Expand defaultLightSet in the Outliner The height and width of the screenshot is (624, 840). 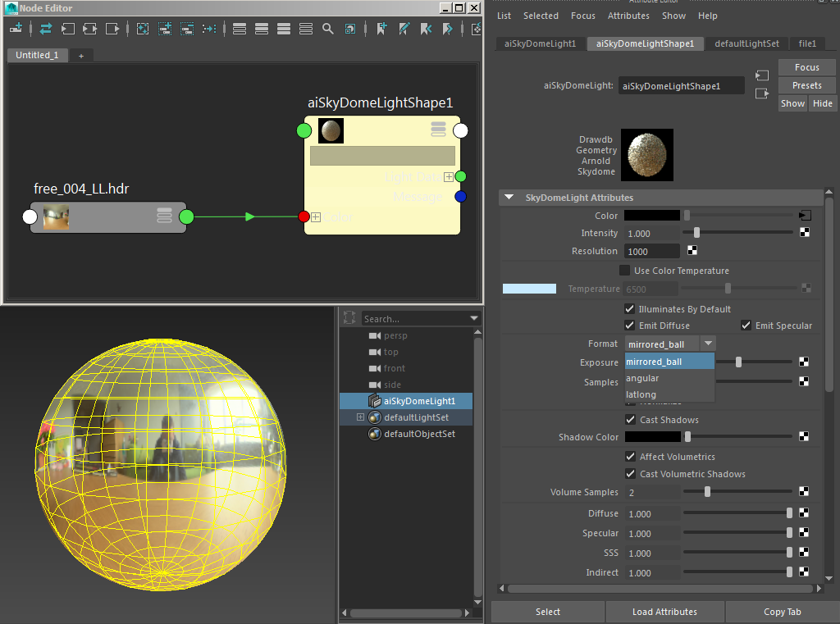tap(360, 417)
